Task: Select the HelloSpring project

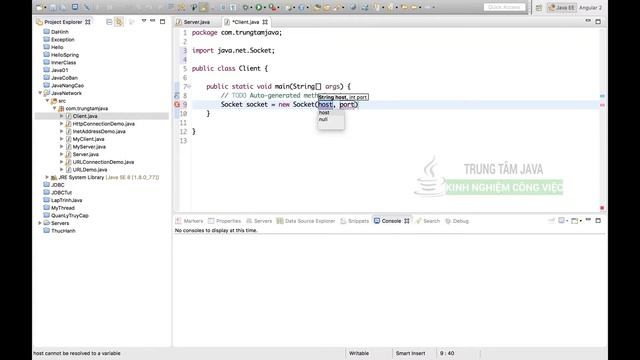Action: 65,55
